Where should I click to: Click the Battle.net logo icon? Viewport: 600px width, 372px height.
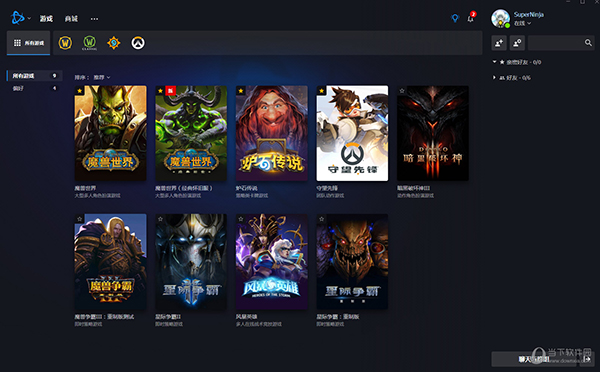click(18, 18)
